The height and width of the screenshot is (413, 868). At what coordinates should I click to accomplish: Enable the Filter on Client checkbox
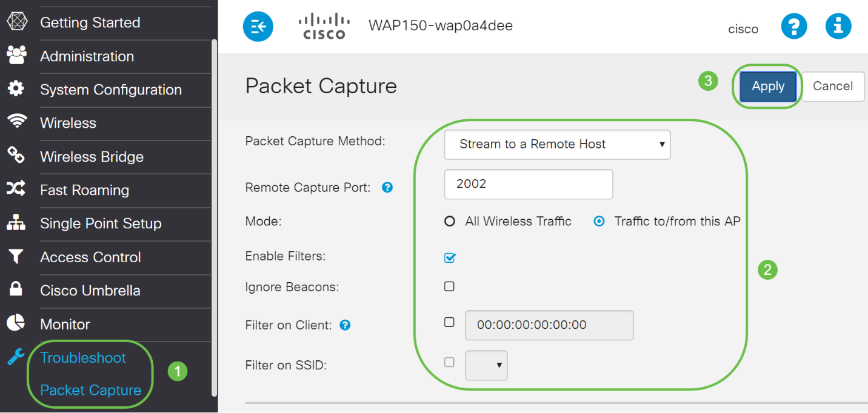[x=449, y=322]
